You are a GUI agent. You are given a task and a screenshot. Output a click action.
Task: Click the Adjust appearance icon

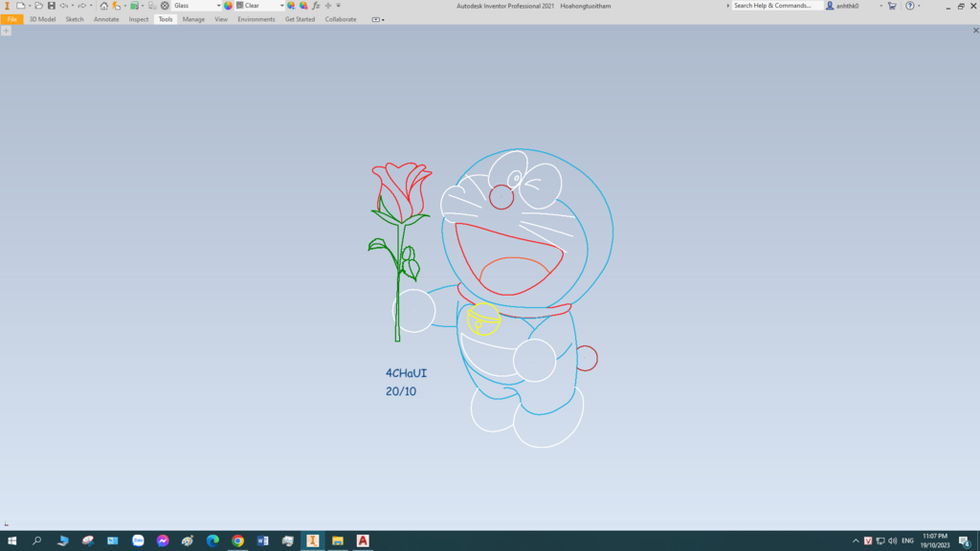(291, 6)
